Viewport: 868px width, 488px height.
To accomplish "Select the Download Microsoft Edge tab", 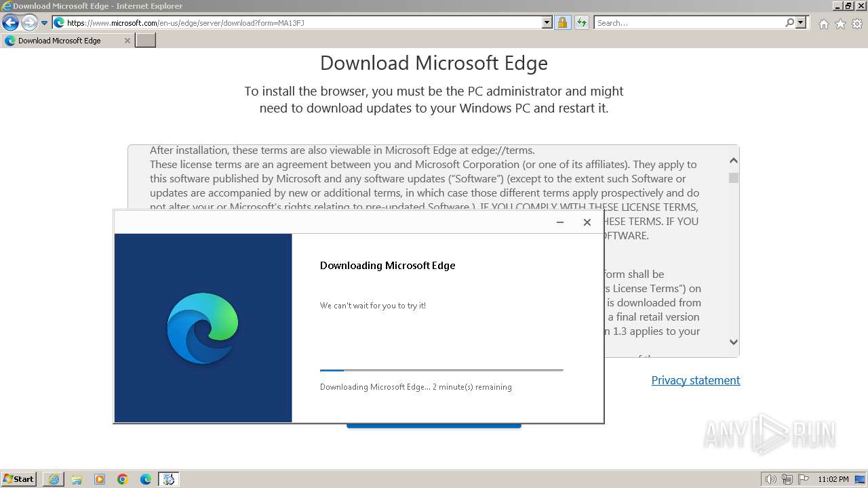I will coord(67,41).
